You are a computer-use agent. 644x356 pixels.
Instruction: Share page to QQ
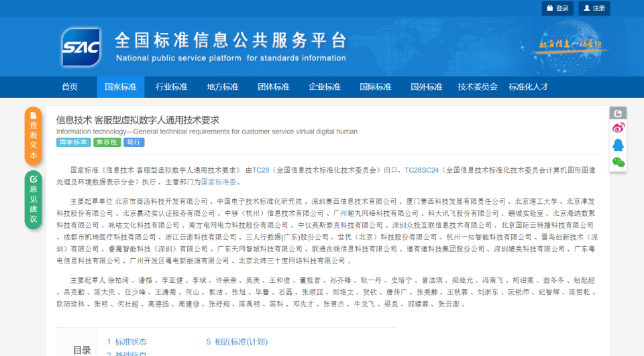point(618,145)
